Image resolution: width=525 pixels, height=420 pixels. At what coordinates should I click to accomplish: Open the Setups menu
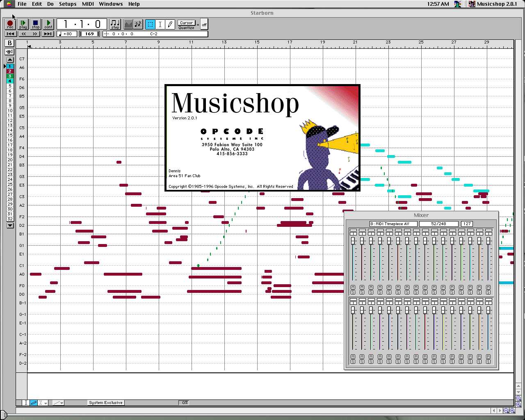click(x=68, y=4)
